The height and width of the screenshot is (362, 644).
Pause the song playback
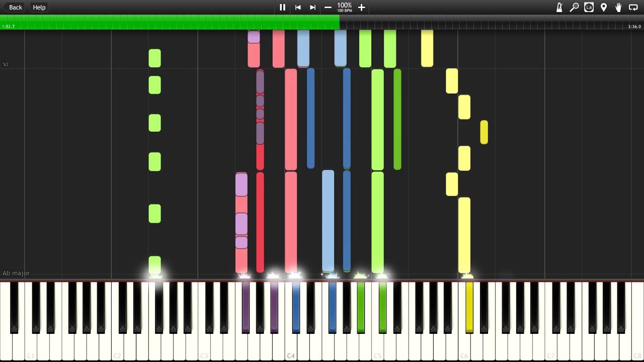(282, 7)
